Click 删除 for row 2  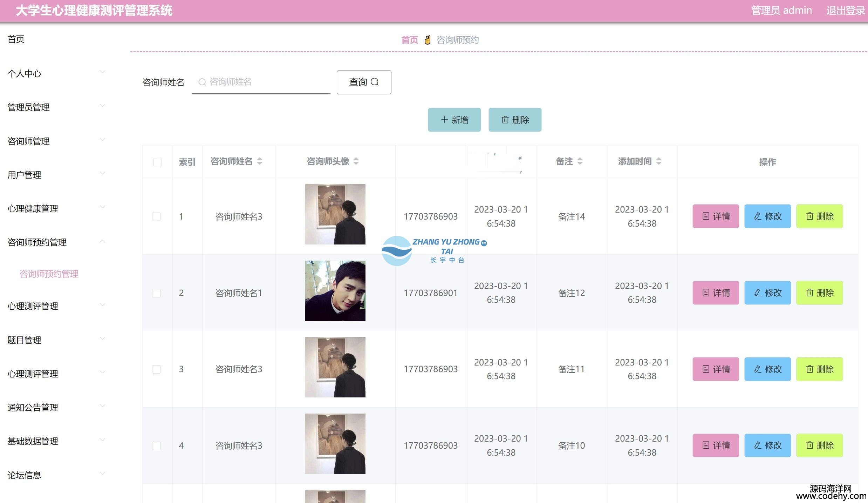coord(819,293)
